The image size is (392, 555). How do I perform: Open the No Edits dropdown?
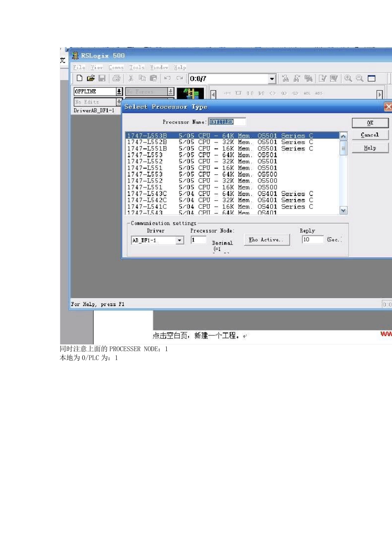[119, 102]
